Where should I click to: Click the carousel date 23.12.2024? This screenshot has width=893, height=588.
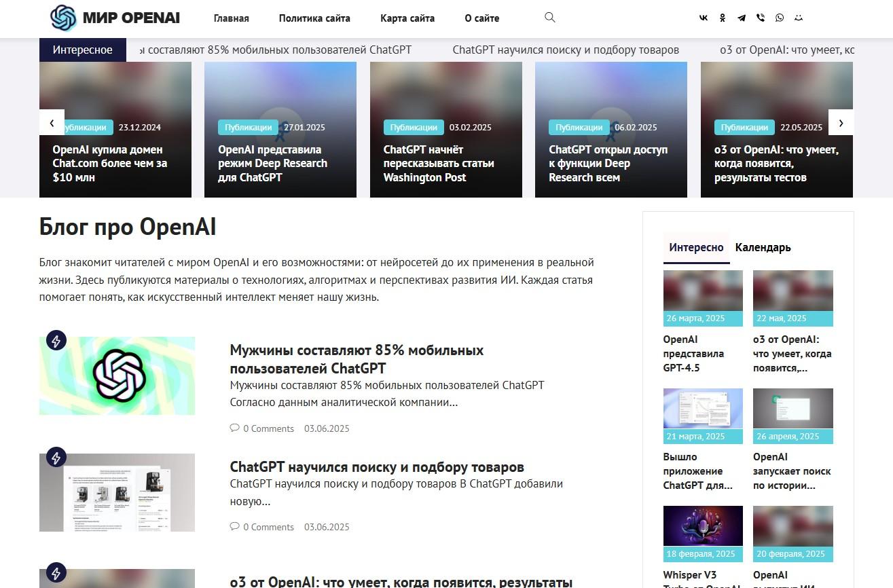pyautogui.click(x=140, y=127)
